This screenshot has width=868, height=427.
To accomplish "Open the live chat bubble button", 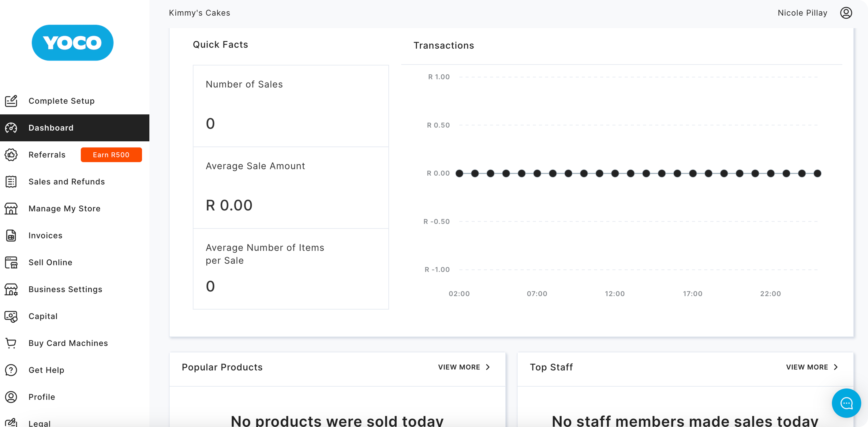I will 846,403.
